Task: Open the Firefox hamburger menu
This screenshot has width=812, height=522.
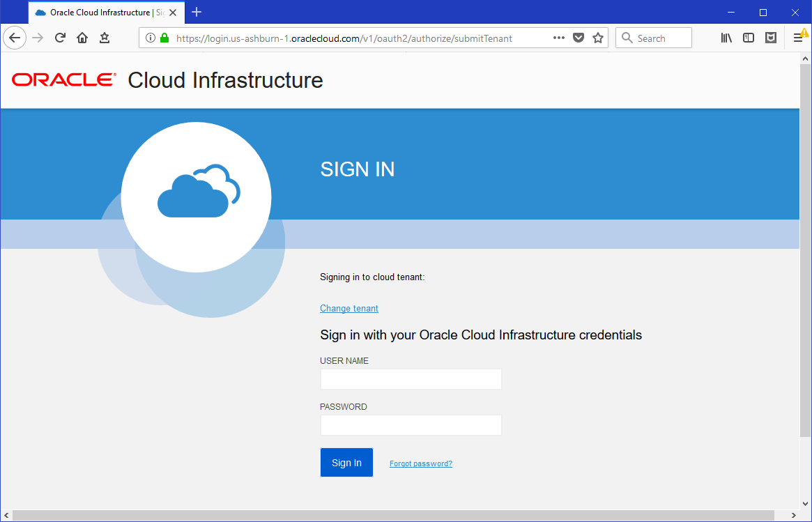Action: (x=799, y=38)
